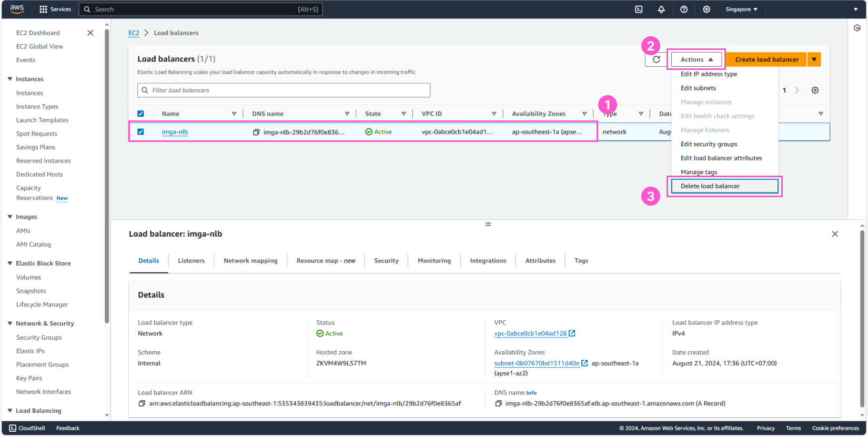
Task: Open the imga-nlb name link
Action: pyautogui.click(x=175, y=132)
